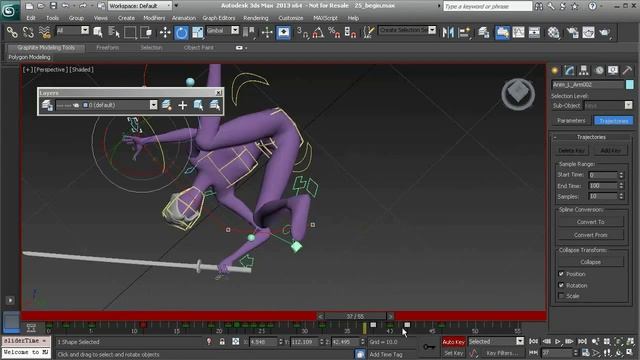The width and height of the screenshot is (640, 360).
Task: Enable the Position checkbox
Action: [561, 273]
